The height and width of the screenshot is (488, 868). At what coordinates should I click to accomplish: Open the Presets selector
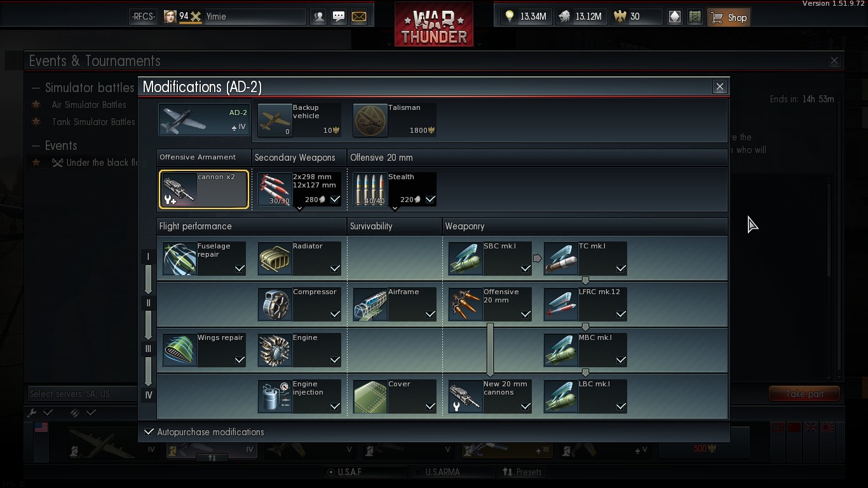coord(522,472)
